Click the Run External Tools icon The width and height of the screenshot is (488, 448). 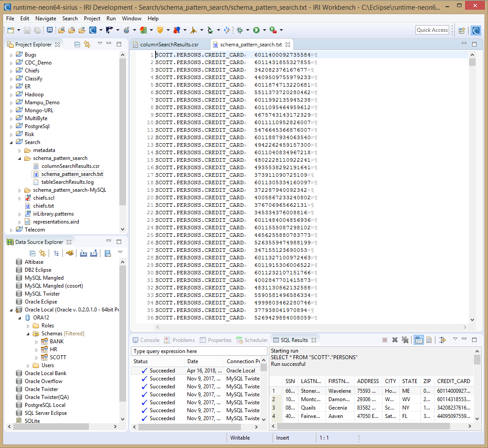pyautogui.click(x=273, y=30)
